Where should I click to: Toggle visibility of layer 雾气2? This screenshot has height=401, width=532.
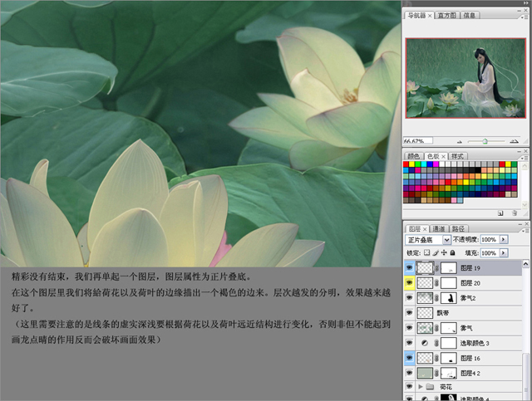click(410, 297)
